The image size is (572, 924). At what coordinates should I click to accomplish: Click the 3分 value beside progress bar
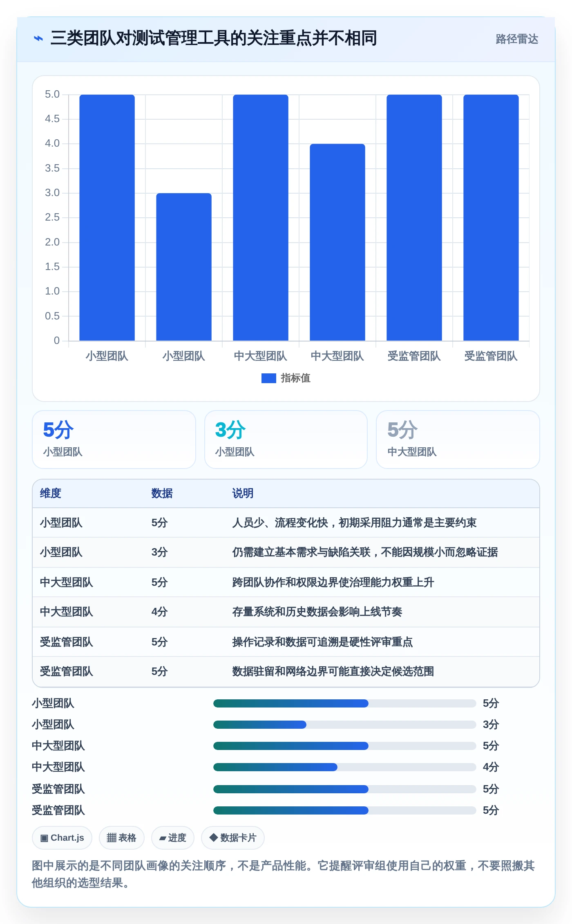tap(491, 725)
